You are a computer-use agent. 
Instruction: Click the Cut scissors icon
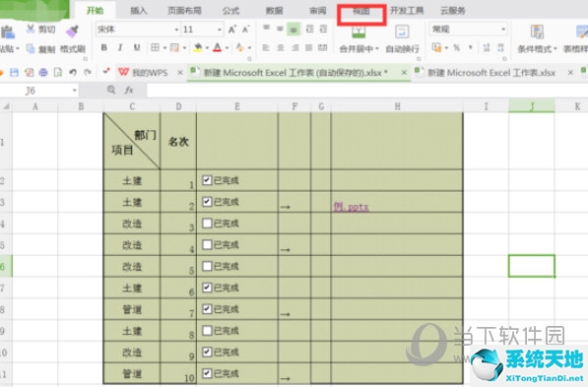coord(31,29)
